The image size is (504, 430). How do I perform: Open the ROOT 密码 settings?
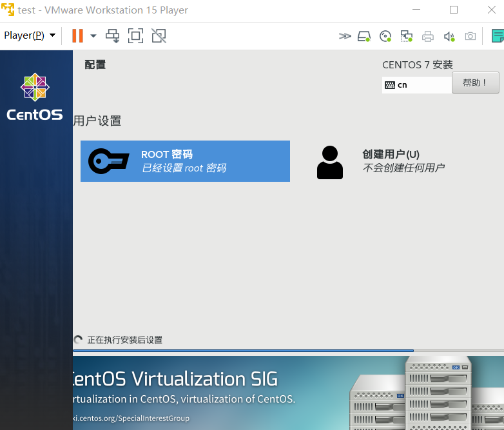pyautogui.click(x=185, y=161)
